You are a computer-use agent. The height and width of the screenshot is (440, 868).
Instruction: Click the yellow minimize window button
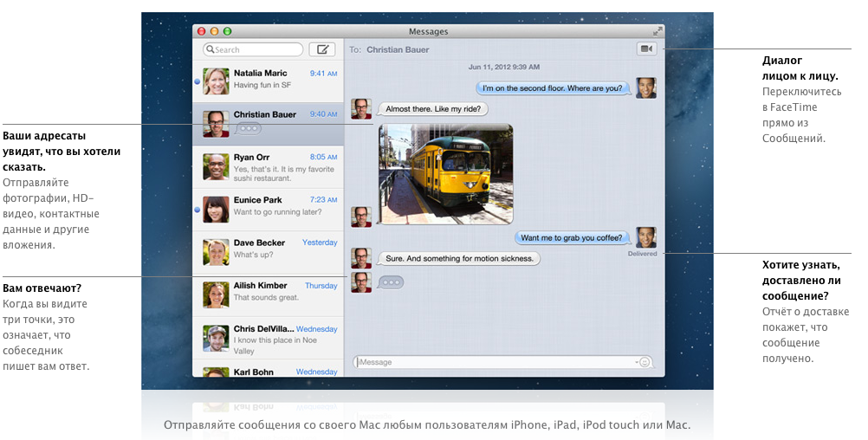(x=214, y=31)
